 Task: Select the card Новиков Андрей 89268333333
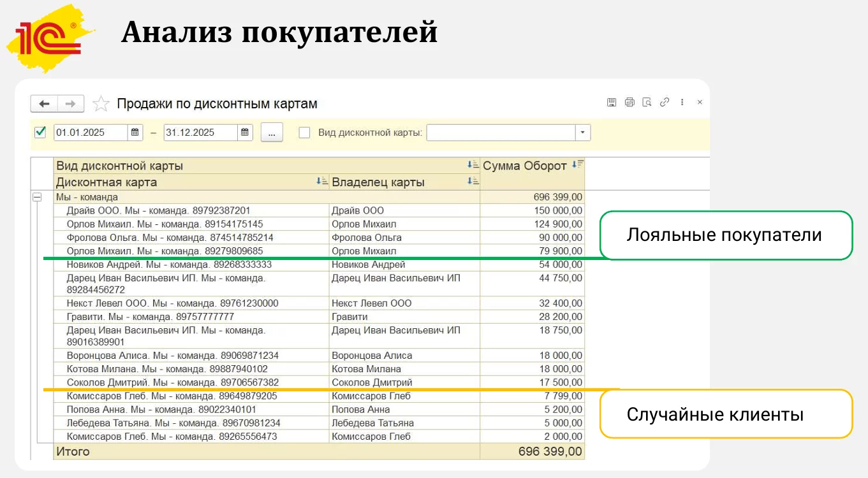[191, 264]
